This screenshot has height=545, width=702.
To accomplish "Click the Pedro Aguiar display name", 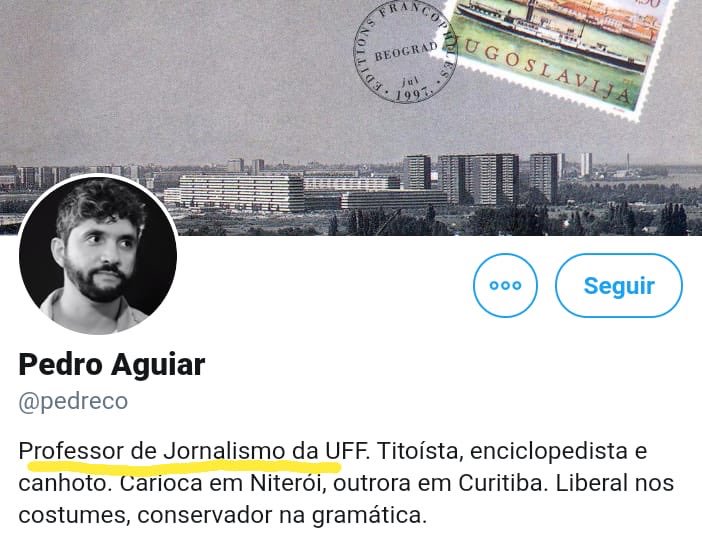I will click(112, 365).
